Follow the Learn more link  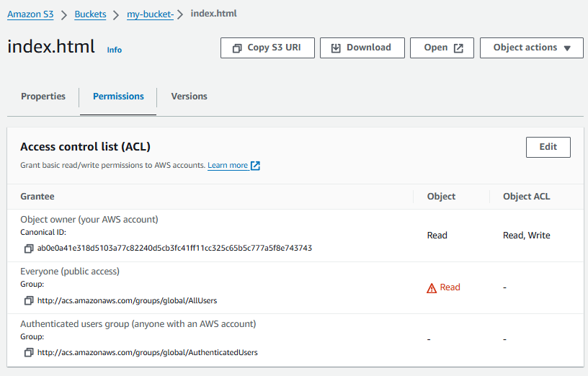click(228, 166)
